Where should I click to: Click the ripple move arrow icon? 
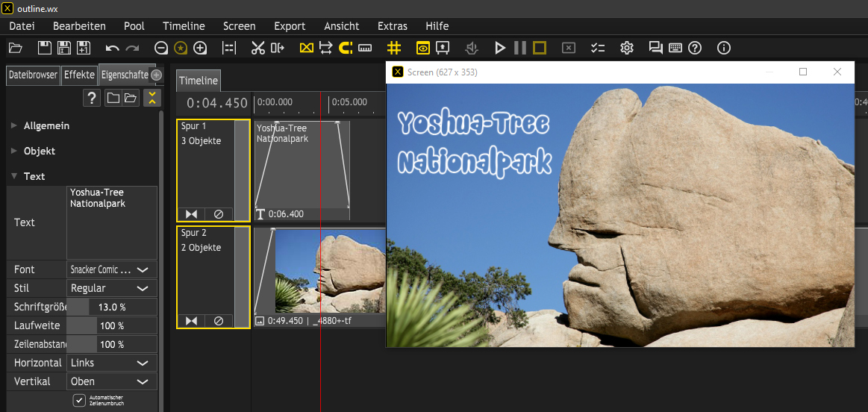[x=278, y=49]
